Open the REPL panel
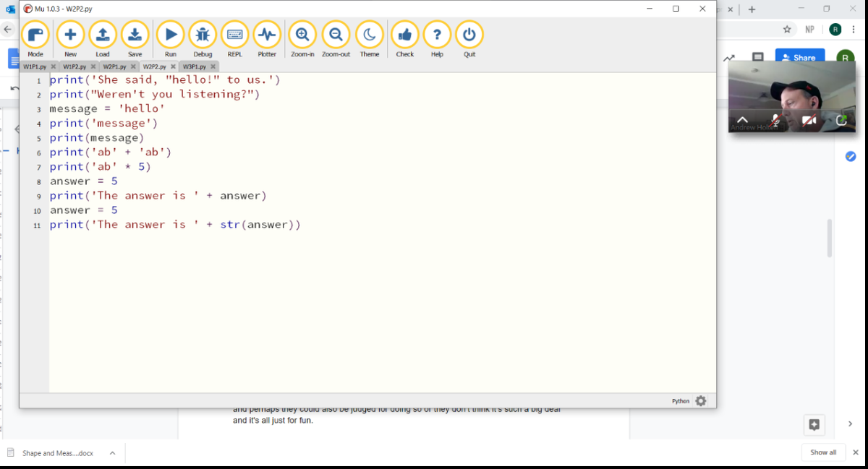Image resolution: width=868 pixels, height=469 pixels. pos(234,35)
